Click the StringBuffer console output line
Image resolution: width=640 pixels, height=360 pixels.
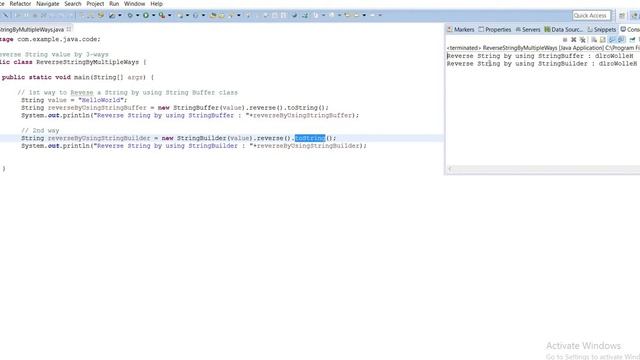(540, 56)
